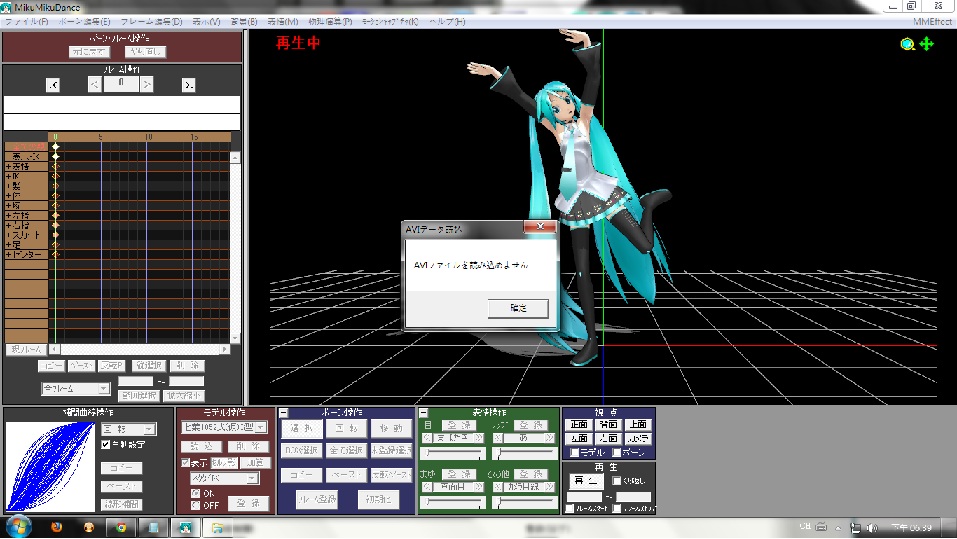Toggle the model display (表示) checkbox
Screen dimensions: 957x539
186,463
